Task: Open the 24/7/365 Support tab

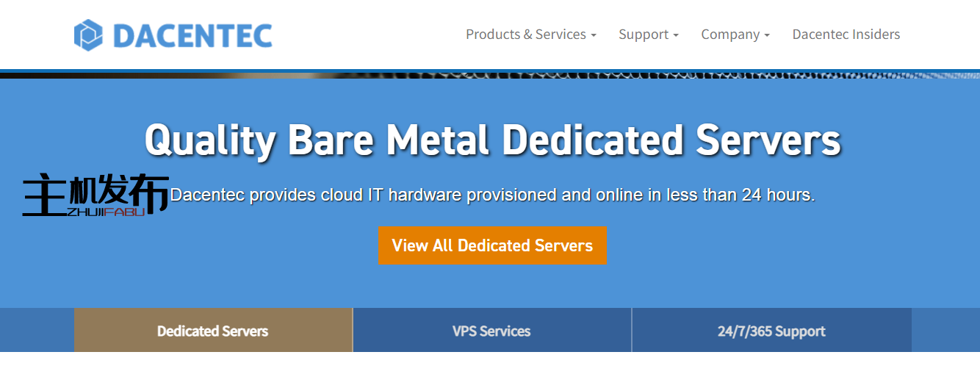Action: pos(771,331)
